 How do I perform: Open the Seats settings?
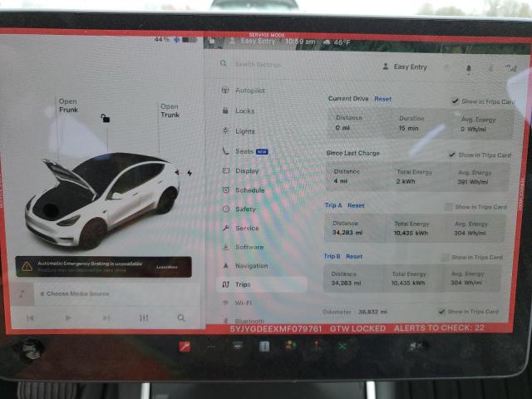[245, 151]
